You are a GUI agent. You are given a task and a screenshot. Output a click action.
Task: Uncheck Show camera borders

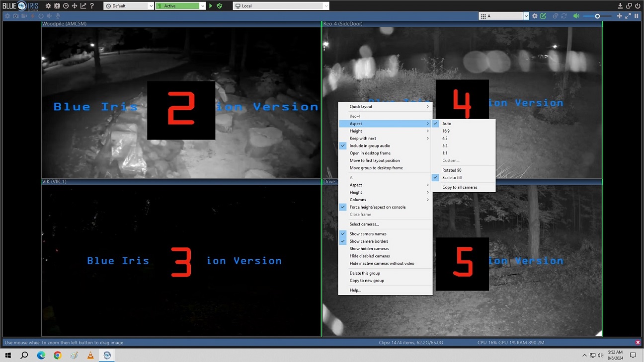pyautogui.click(x=385, y=241)
